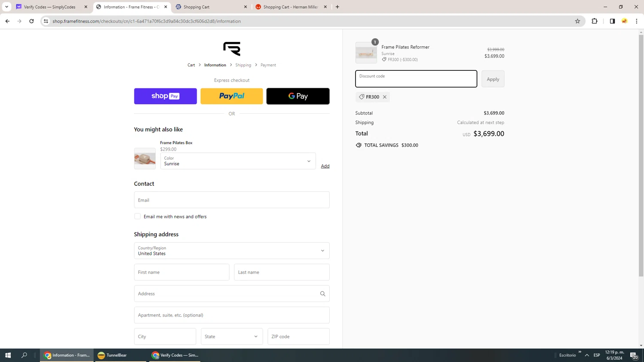Click the Apply discount button
This screenshot has width=644, height=362.
pos(493,79)
